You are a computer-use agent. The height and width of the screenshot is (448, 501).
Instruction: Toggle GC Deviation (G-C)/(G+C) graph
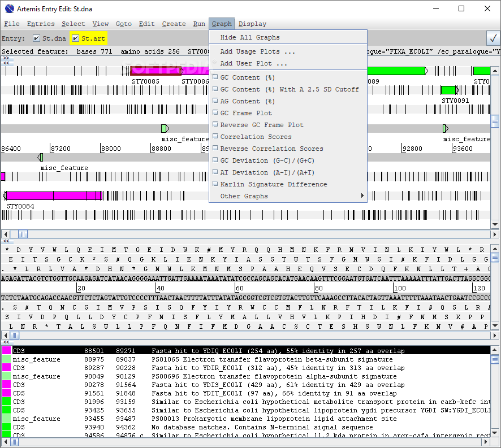click(215, 160)
